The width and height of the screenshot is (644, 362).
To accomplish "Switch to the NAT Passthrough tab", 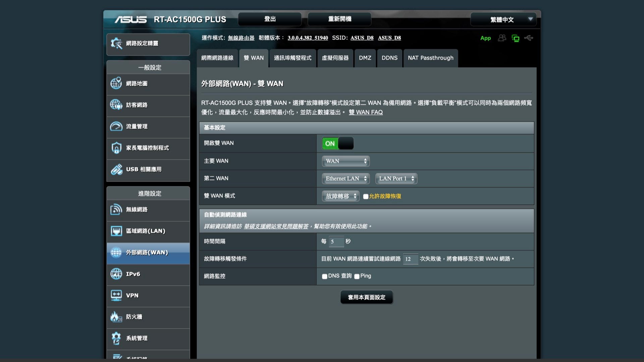I will tap(431, 58).
